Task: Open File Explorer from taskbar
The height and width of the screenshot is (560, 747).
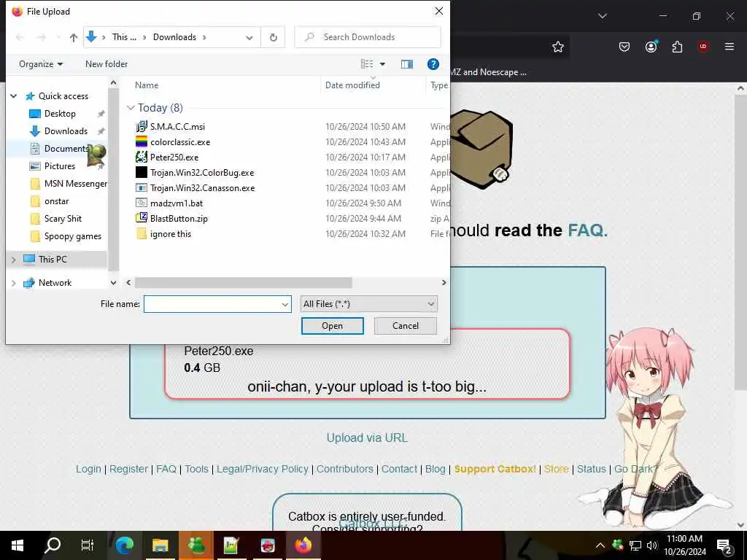Action: tap(160, 545)
